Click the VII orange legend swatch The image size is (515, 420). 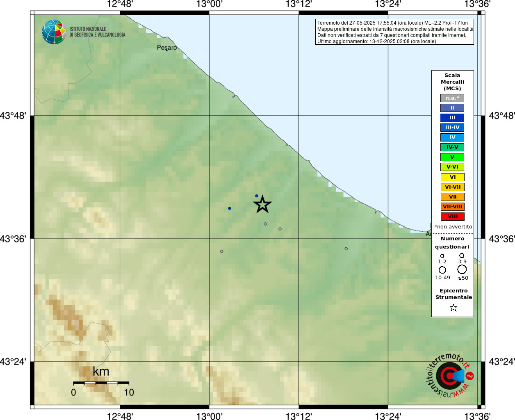click(452, 197)
